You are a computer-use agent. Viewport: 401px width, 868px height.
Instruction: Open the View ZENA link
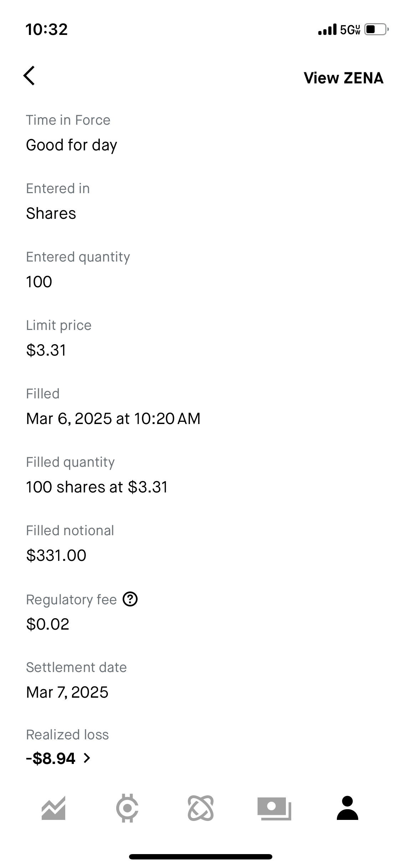343,78
